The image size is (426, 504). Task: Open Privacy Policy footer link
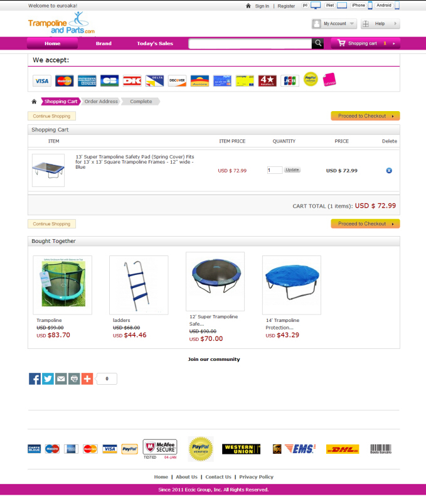click(x=256, y=476)
